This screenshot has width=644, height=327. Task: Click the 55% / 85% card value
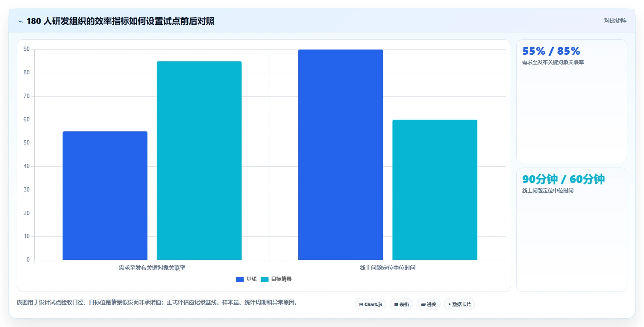pyautogui.click(x=551, y=51)
